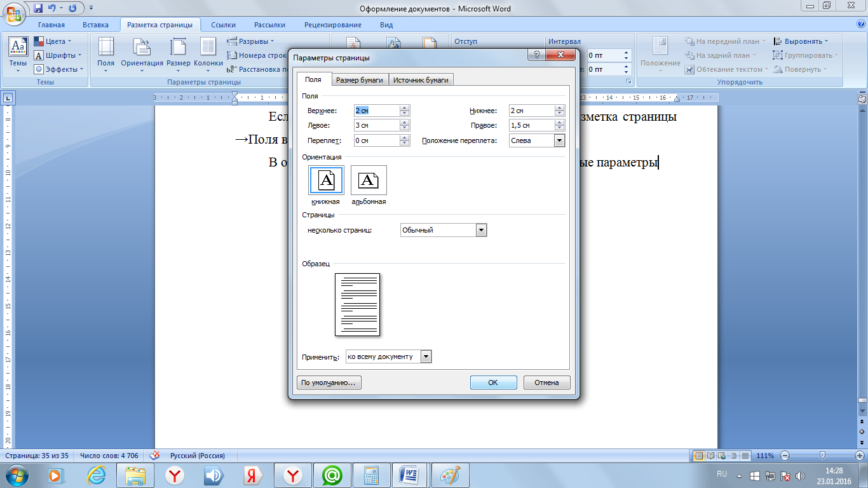Open the Разрывы breaks menu

[252, 41]
